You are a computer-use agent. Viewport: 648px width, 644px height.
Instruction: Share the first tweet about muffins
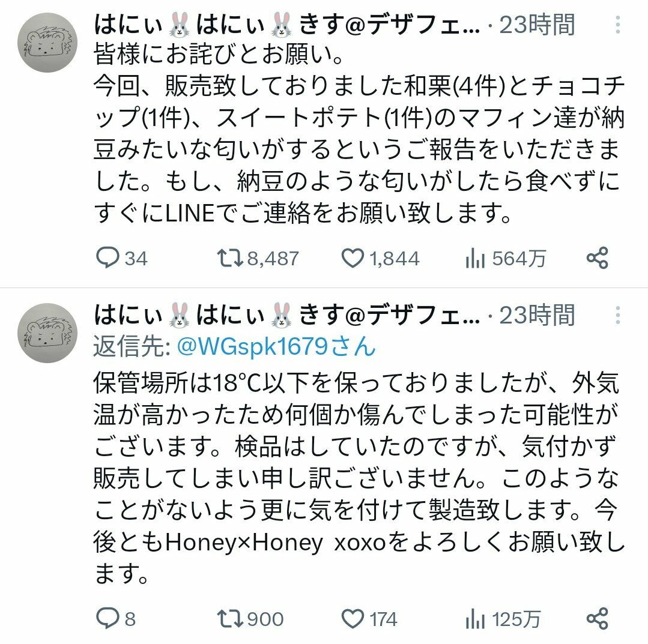coord(597,258)
